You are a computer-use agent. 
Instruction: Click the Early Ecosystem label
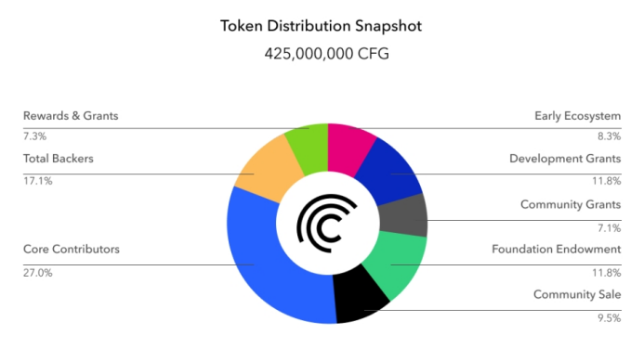577,116
